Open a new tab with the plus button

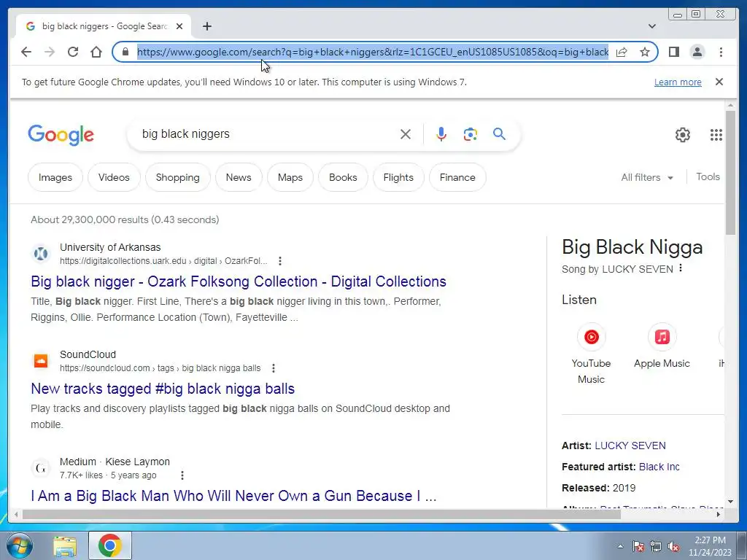pyautogui.click(x=206, y=26)
